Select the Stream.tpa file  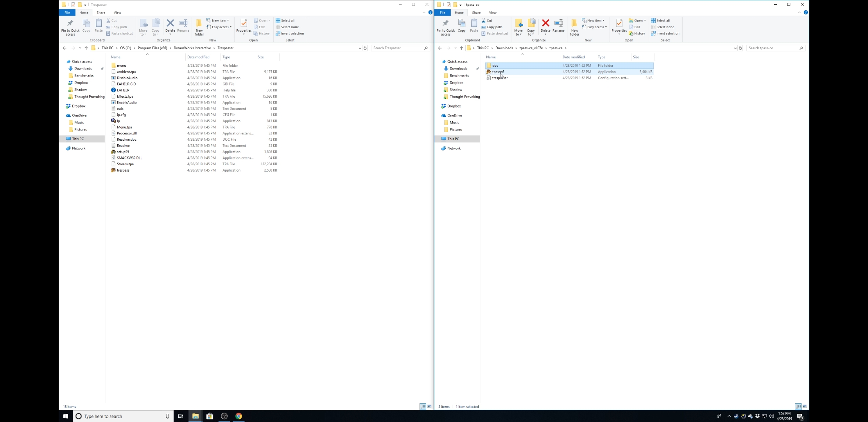pos(125,164)
